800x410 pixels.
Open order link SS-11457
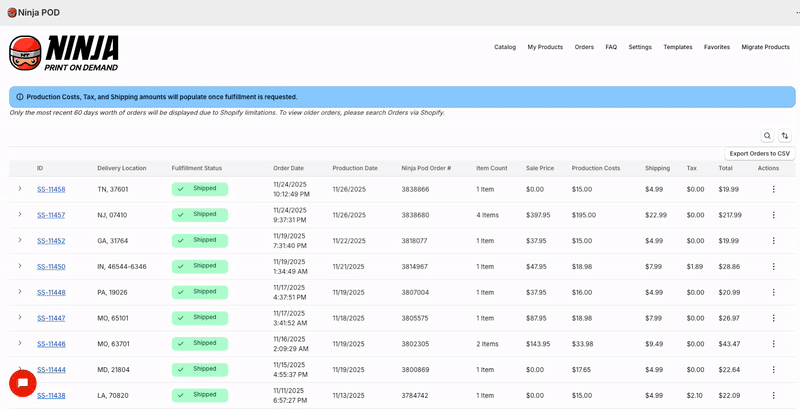pyautogui.click(x=51, y=215)
